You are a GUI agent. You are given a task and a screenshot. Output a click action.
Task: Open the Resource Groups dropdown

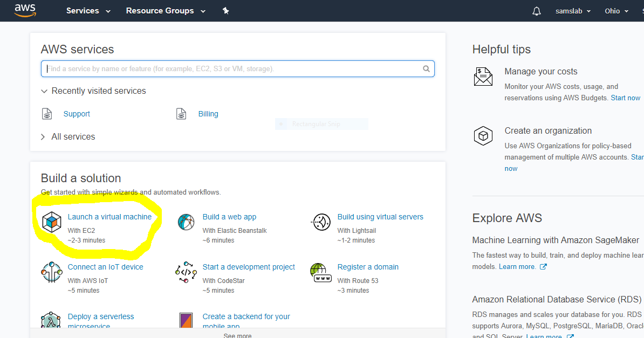[x=166, y=11]
